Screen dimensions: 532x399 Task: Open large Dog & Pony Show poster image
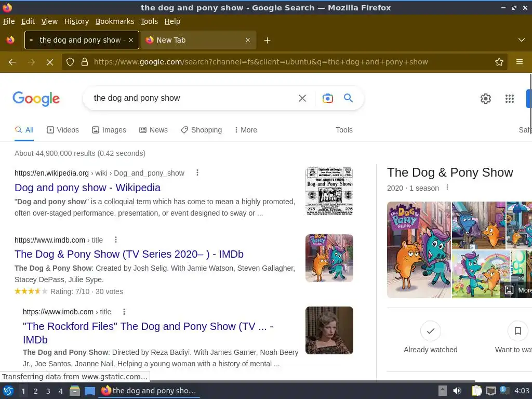click(419, 250)
